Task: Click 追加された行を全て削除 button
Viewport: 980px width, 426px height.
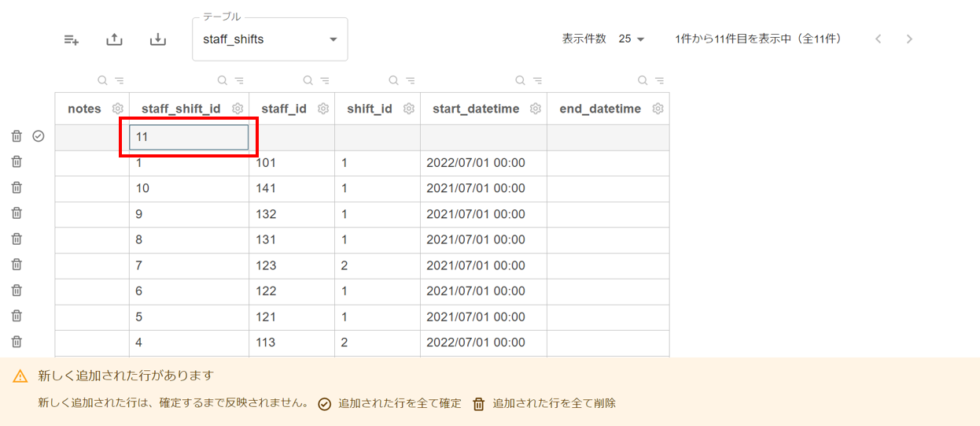Action: point(544,403)
